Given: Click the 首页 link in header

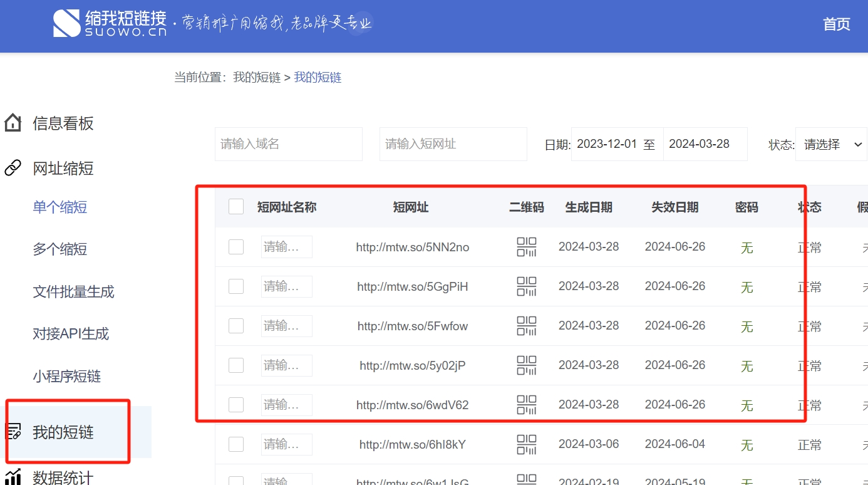Looking at the screenshot, I should 836,24.
